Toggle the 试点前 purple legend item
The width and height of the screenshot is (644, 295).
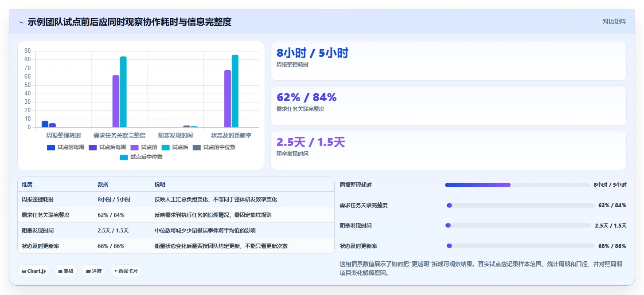144,147
